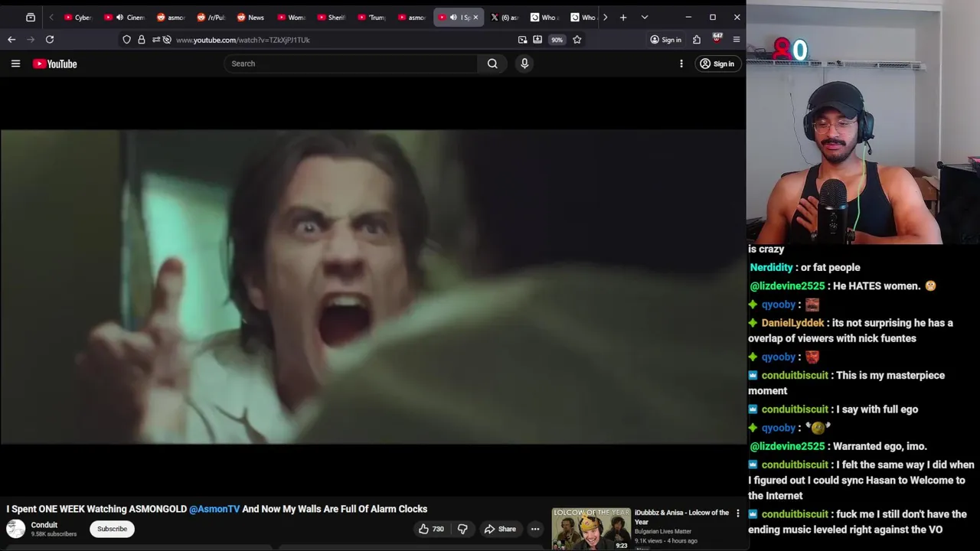Open YouTube settings three-dot menu
This screenshot has height=551, width=980.
click(x=681, y=64)
